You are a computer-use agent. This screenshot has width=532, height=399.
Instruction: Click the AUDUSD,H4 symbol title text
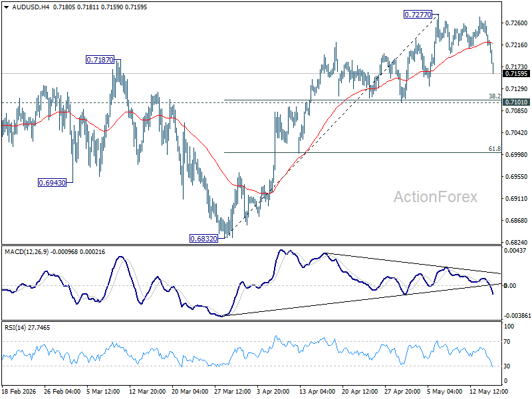tap(30, 7)
